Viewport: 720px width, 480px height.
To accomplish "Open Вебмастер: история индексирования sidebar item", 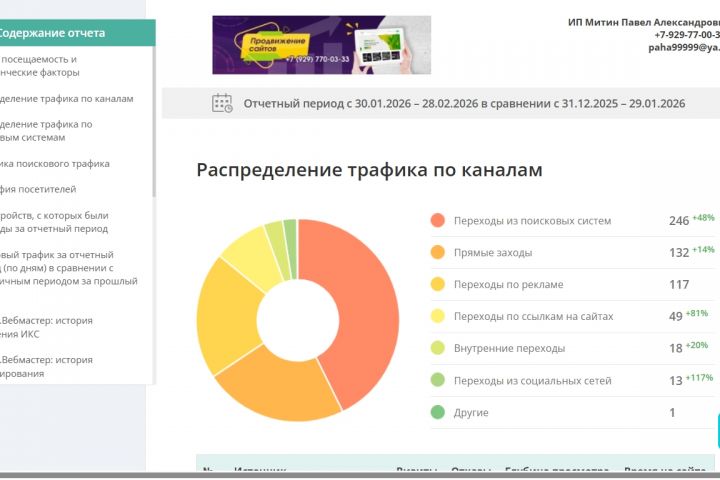I will (x=46, y=367).
